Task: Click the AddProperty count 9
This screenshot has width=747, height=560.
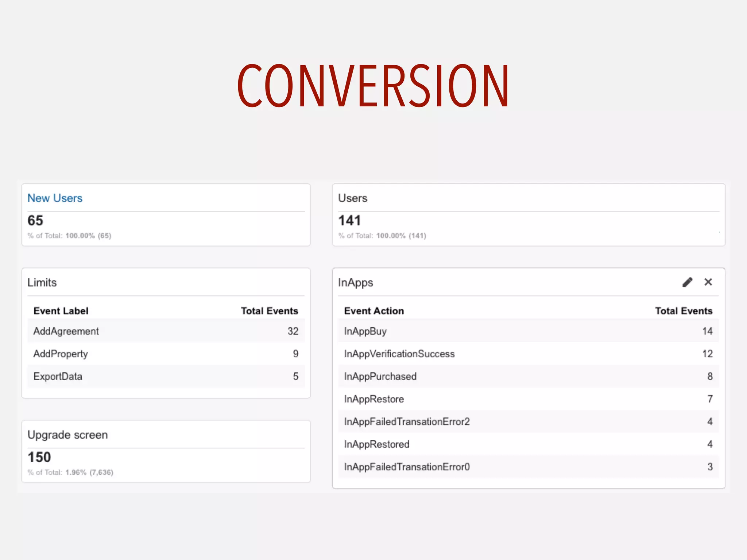Action: pos(295,354)
